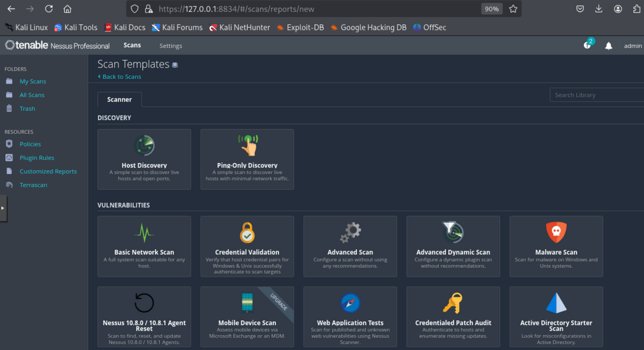Open the notifications bell
The image size is (644, 350).
[x=608, y=46]
